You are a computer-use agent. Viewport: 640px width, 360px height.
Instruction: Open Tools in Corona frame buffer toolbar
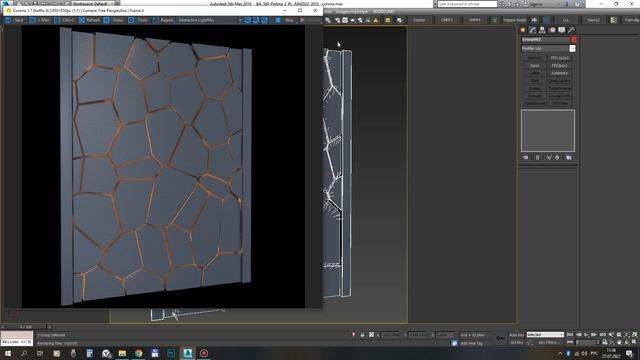point(138,20)
